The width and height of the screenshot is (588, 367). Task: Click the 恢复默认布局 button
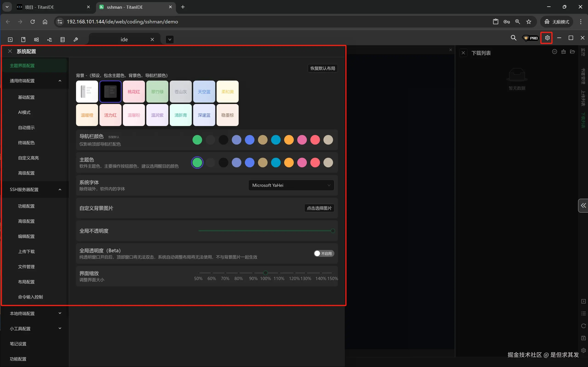[322, 68]
